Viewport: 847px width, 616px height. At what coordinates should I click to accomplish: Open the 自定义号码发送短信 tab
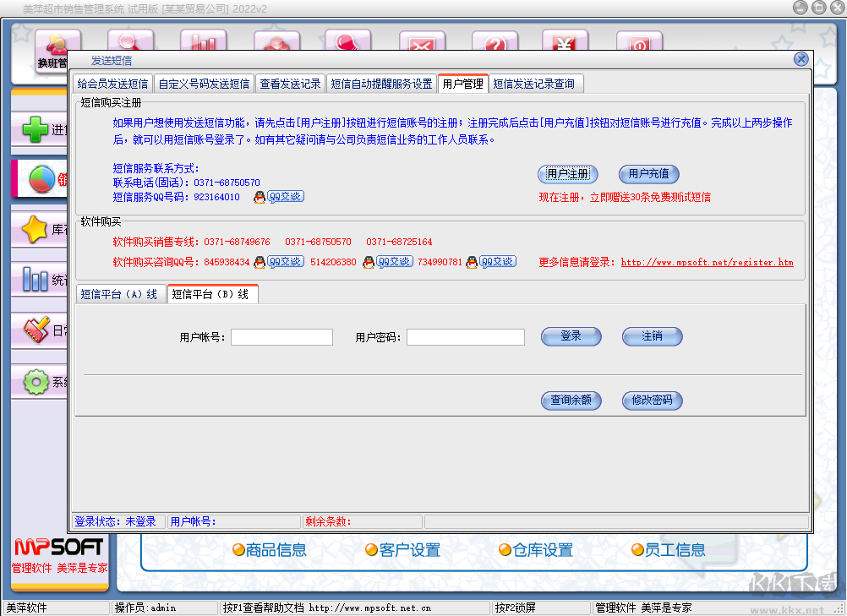coord(204,84)
